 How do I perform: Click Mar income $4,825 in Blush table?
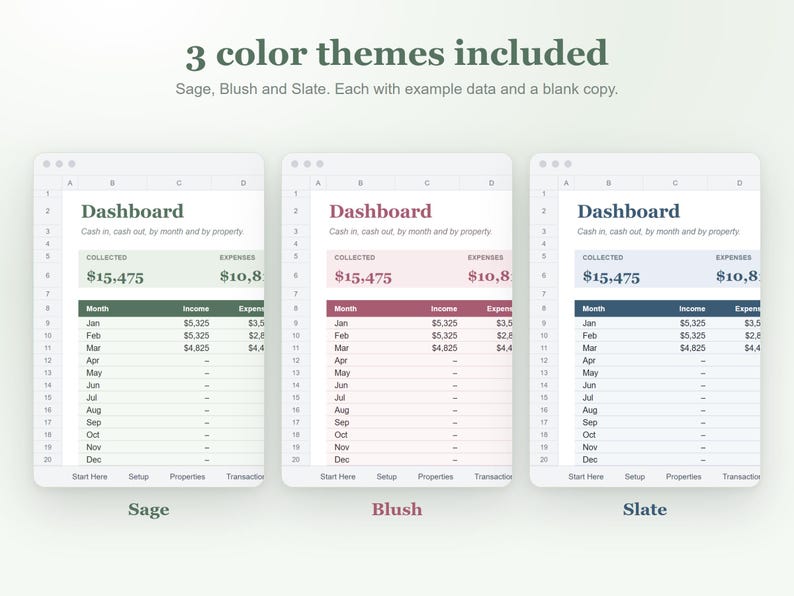445,348
